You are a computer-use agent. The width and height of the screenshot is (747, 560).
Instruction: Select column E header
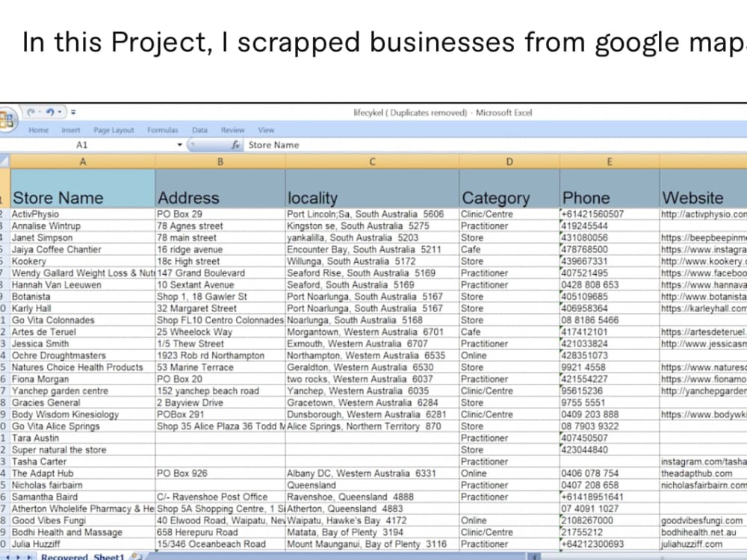[610, 162]
